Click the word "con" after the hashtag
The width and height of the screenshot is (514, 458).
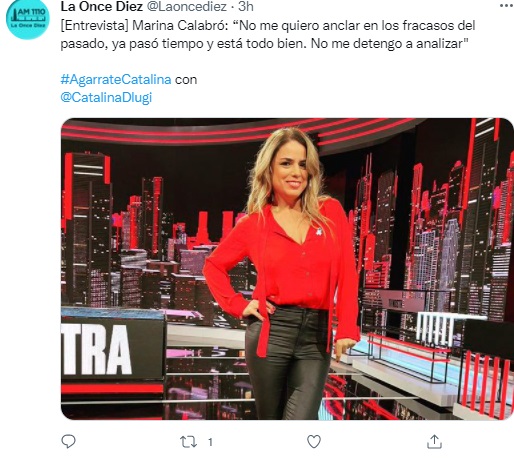click(186, 80)
